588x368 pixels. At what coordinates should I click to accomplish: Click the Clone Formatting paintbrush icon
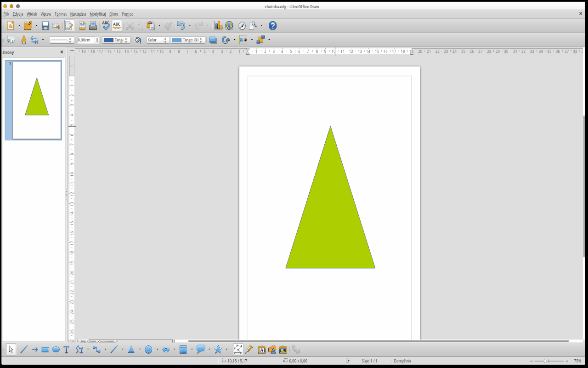coord(169,26)
